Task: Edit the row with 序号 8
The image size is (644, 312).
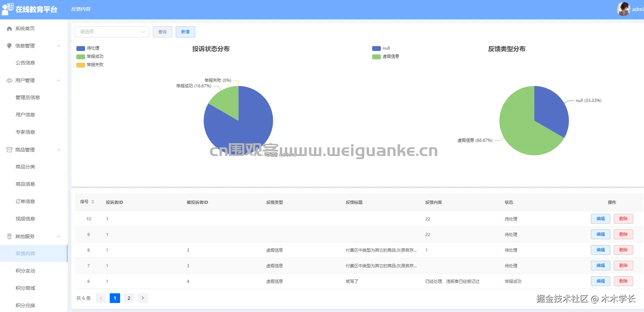Action: [601, 250]
